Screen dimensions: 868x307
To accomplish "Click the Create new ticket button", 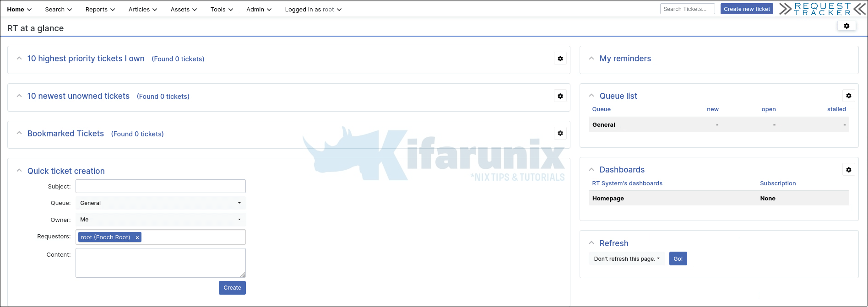I will click(747, 9).
